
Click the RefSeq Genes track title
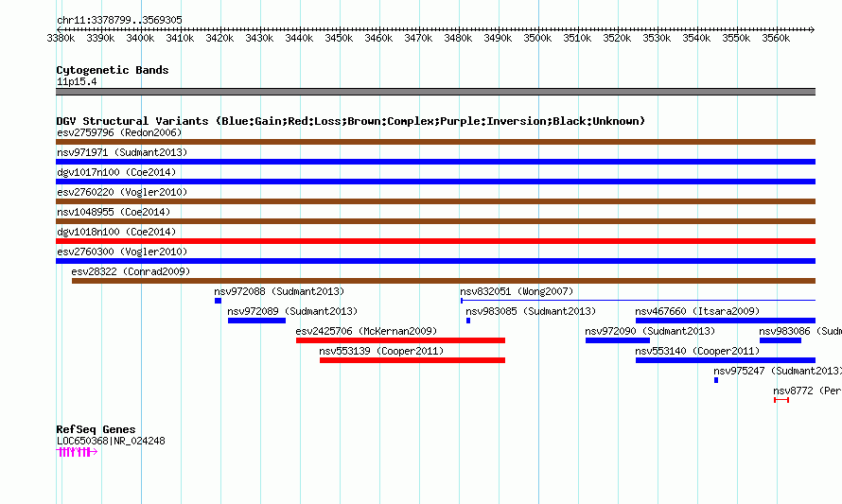(96, 429)
